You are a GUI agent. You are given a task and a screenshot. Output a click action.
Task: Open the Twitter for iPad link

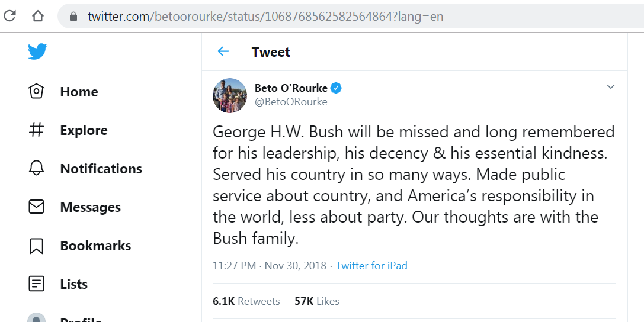coord(371,266)
